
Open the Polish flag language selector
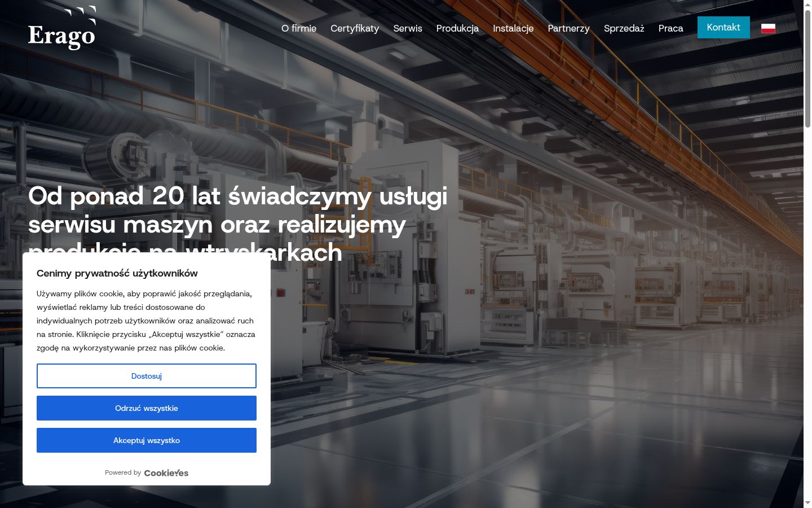click(768, 28)
